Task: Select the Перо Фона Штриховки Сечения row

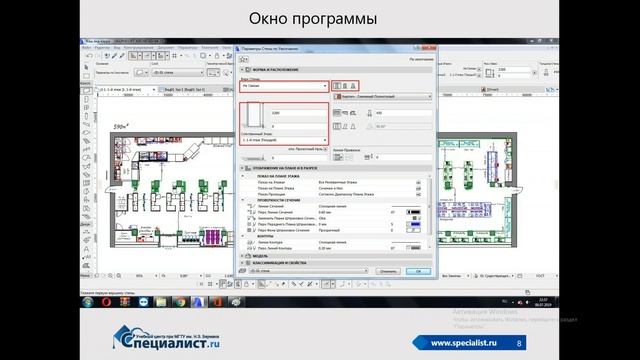Action: (x=333, y=230)
